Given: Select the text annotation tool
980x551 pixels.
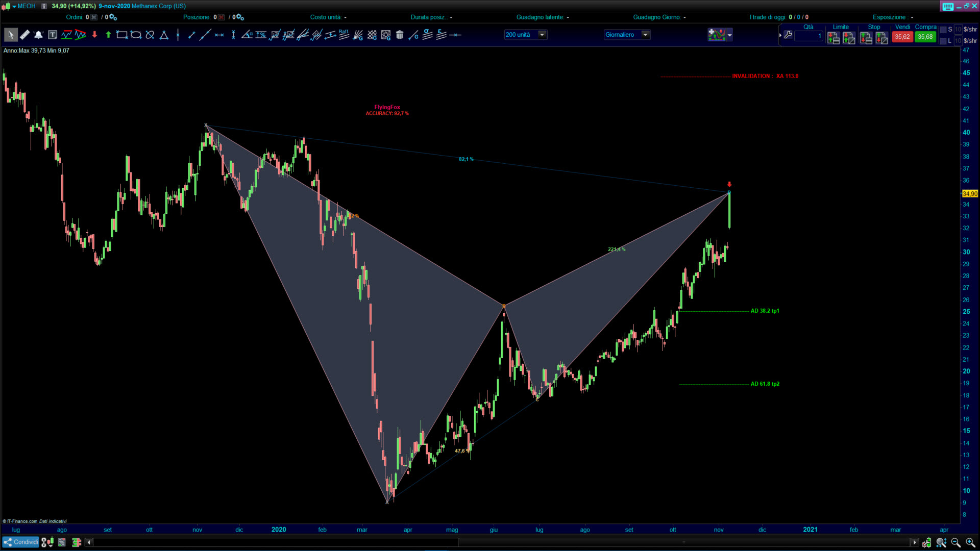Looking at the screenshot, I should click(x=53, y=35).
